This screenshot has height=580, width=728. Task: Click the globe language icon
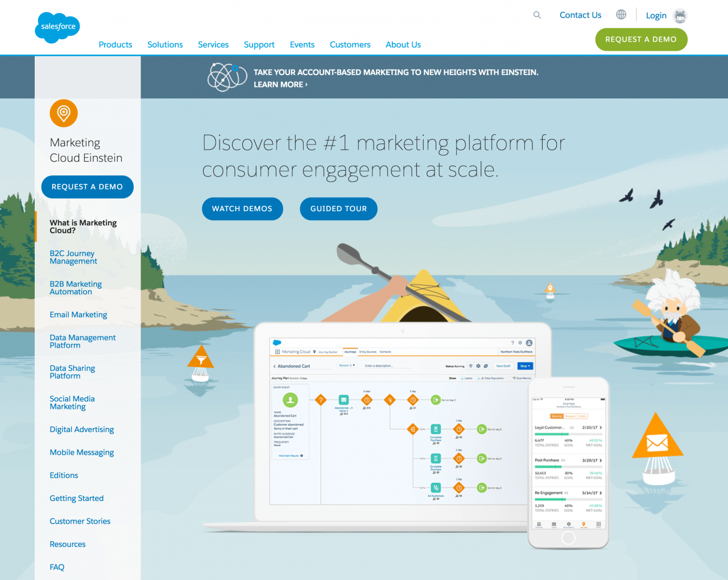point(621,15)
